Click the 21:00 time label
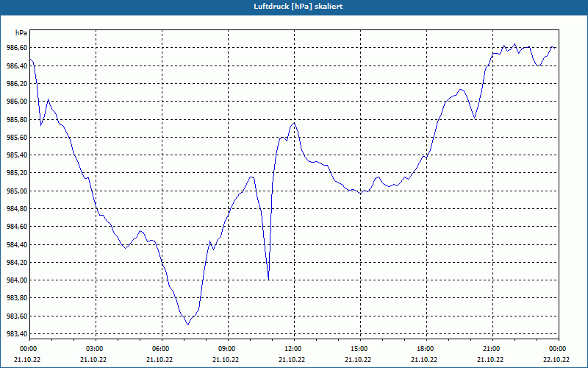 492,349
